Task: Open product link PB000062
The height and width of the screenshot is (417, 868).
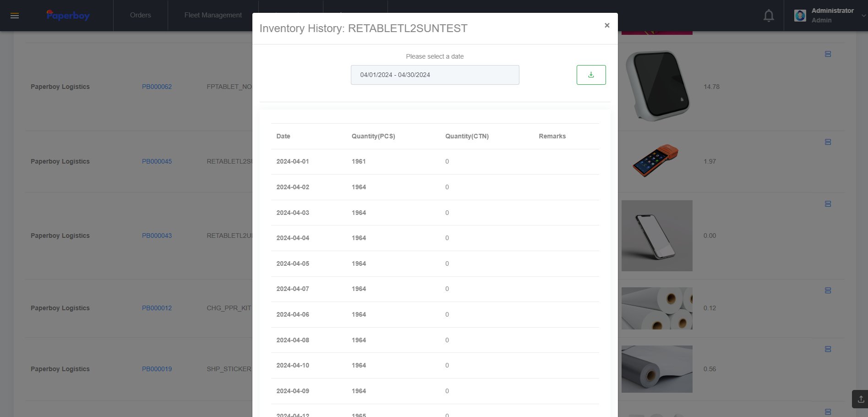Action: [157, 87]
